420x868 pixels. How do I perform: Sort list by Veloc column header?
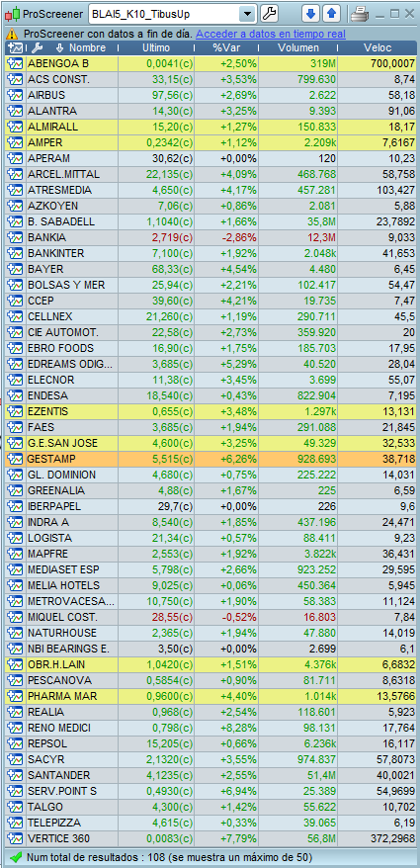pyautogui.click(x=378, y=47)
